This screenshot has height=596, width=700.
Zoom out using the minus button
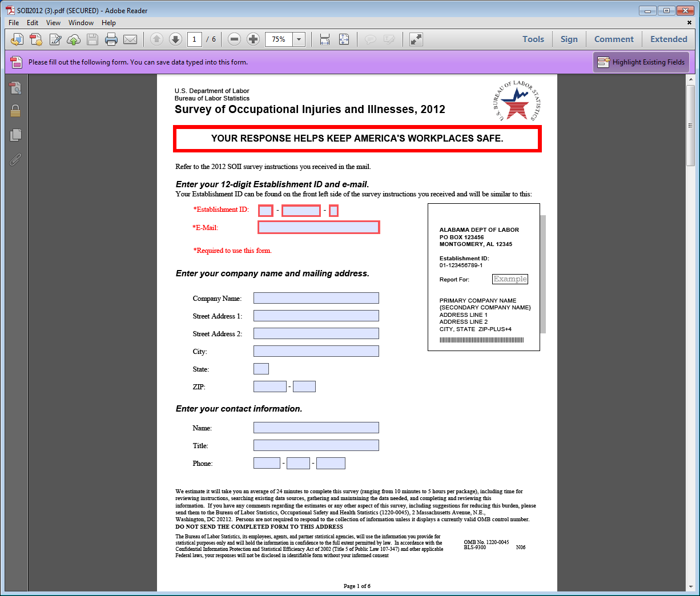[x=234, y=39]
